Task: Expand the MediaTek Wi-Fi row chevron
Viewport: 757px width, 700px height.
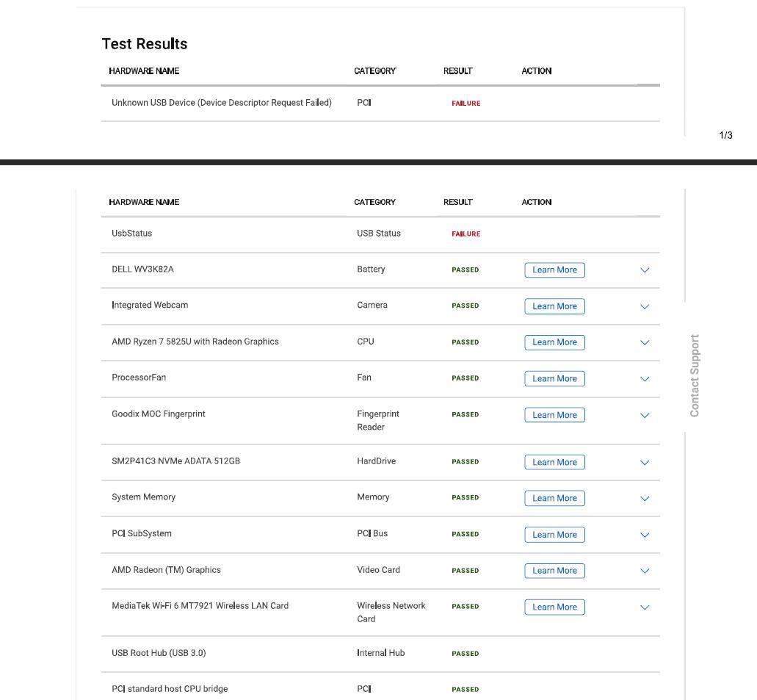Action: coord(645,607)
